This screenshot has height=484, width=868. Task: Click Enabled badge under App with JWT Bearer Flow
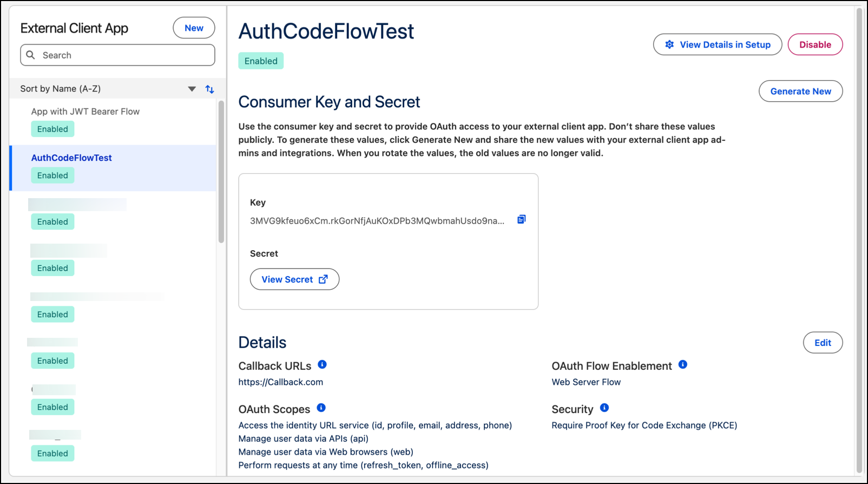coord(52,129)
